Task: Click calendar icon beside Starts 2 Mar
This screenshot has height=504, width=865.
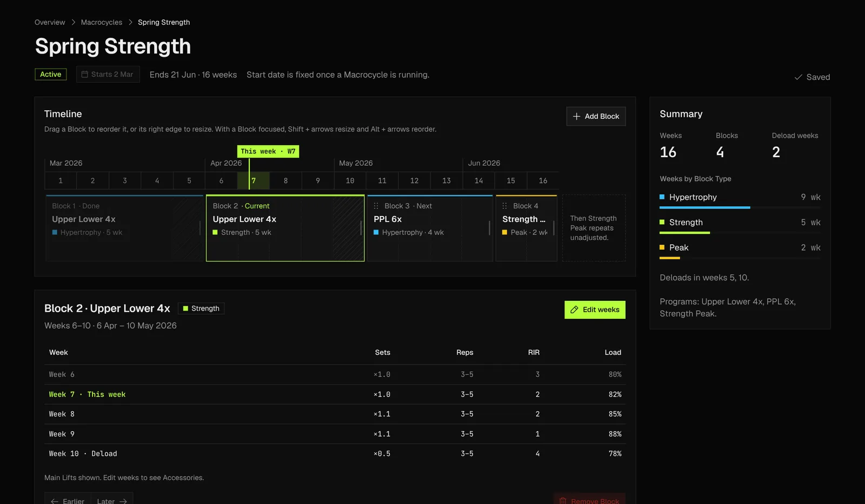Action: pos(84,74)
